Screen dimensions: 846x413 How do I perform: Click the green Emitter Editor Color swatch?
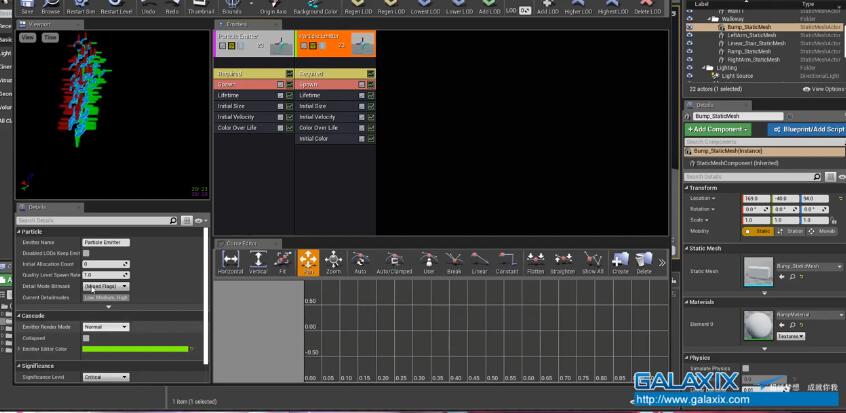[136, 349]
